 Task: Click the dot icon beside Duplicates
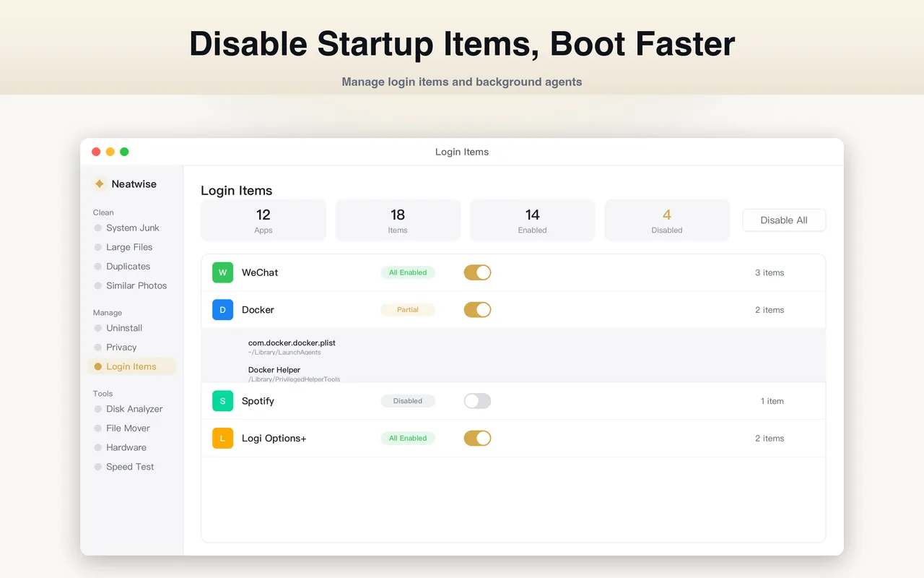[x=98, y=267]
